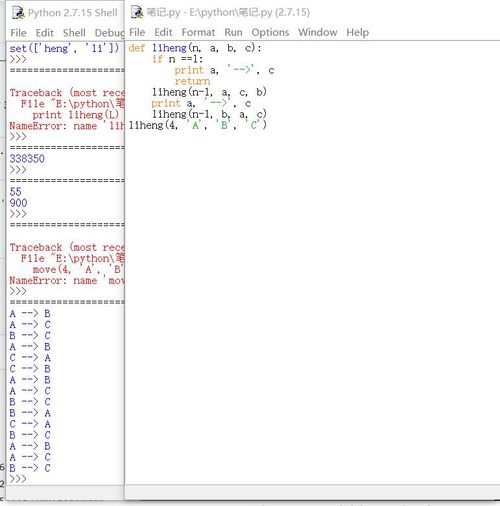
Task: Click the liheng(4, 'A', 'B', 'C') call line
Action: coord(198,125)
